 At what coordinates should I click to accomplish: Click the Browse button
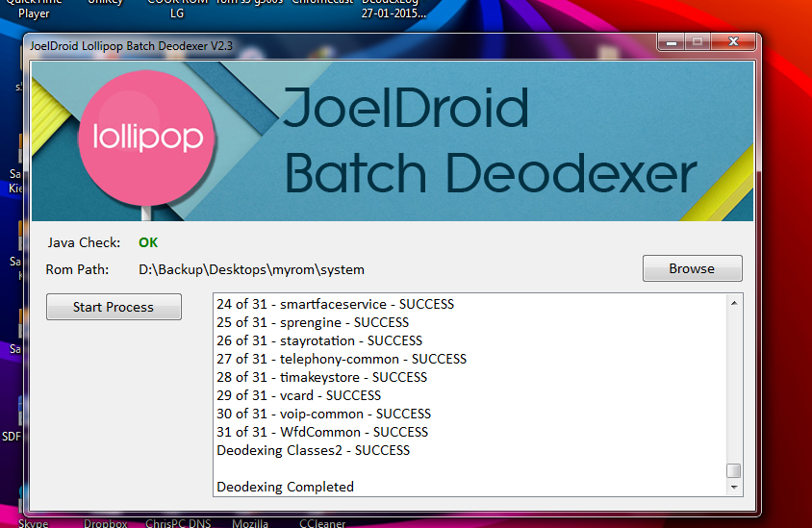pos(693,268)
